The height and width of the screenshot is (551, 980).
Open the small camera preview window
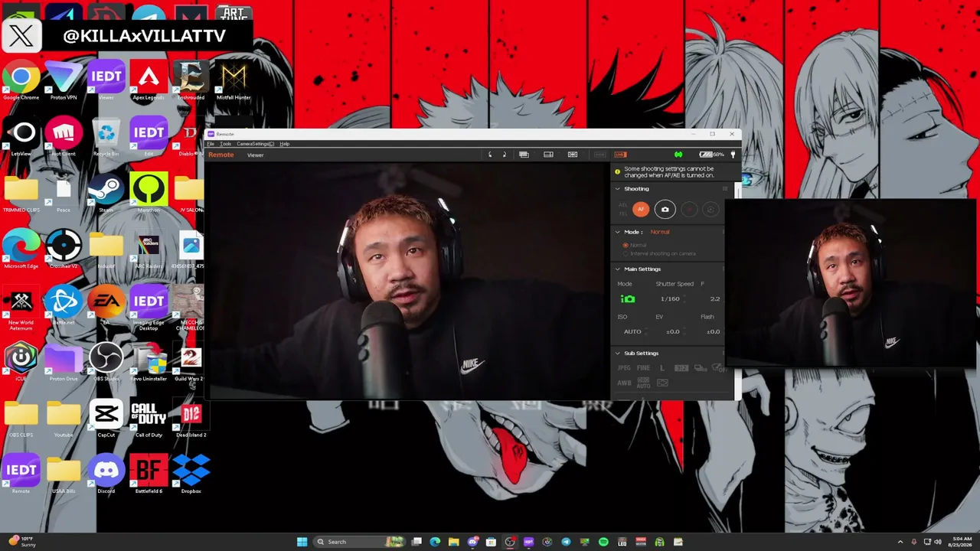coord(850,284)
